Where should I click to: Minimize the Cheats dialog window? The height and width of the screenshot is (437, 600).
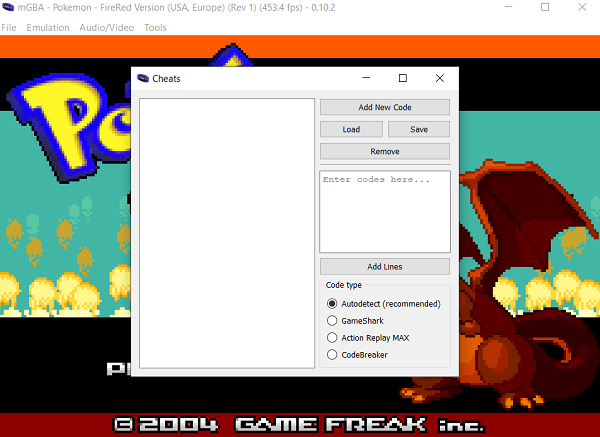tap(366, 78)
